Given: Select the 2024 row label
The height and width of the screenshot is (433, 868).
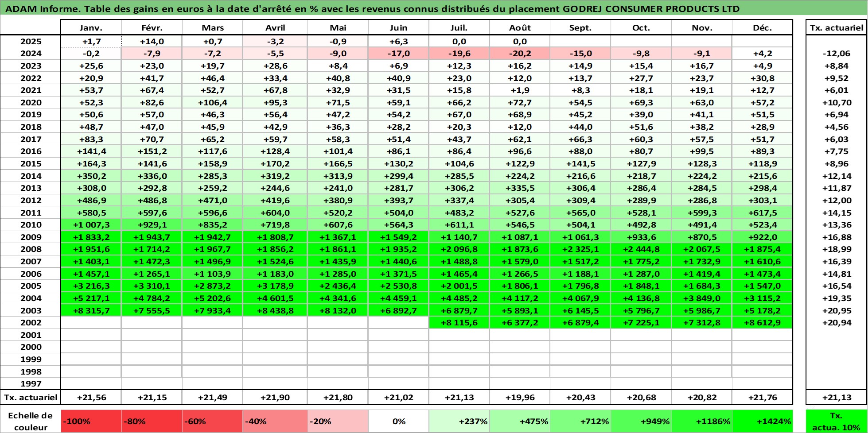Looking at the screenshot, I should 31,53.
